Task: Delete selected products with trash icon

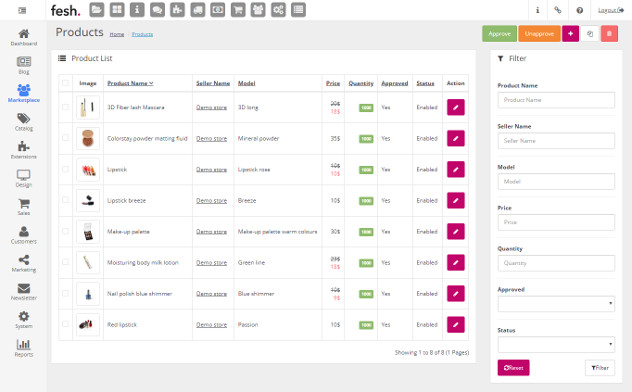Action: 609,34
